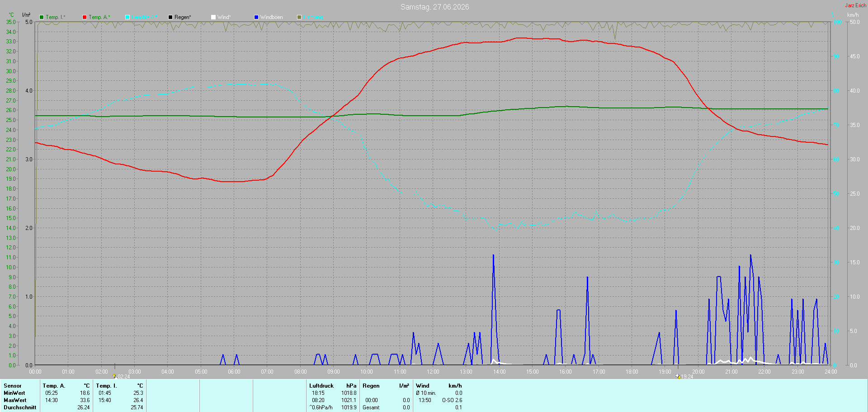Click the 12:00 time axis label
This screenshot has width=868, height=412.
coord(433,372)
